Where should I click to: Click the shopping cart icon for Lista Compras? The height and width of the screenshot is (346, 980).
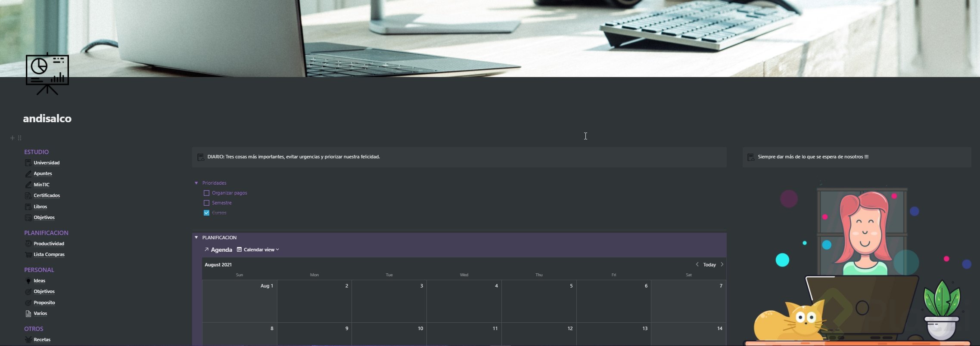click(28, 255)
